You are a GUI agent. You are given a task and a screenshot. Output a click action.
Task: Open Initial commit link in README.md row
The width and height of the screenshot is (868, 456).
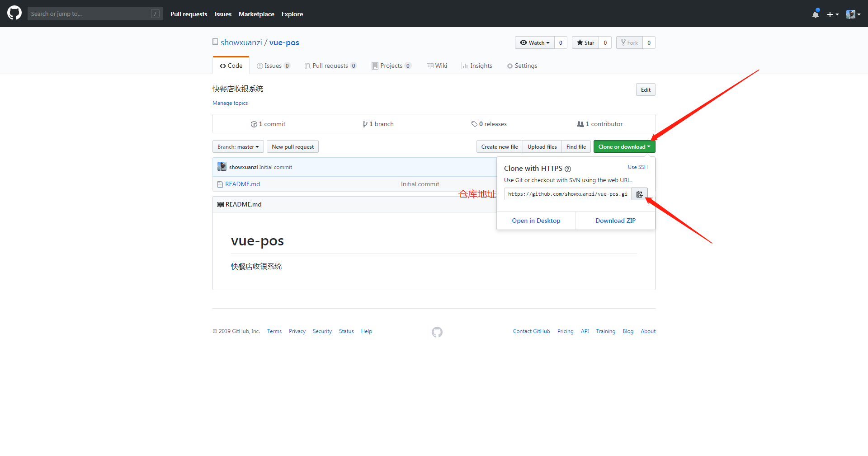pos(420,184)
